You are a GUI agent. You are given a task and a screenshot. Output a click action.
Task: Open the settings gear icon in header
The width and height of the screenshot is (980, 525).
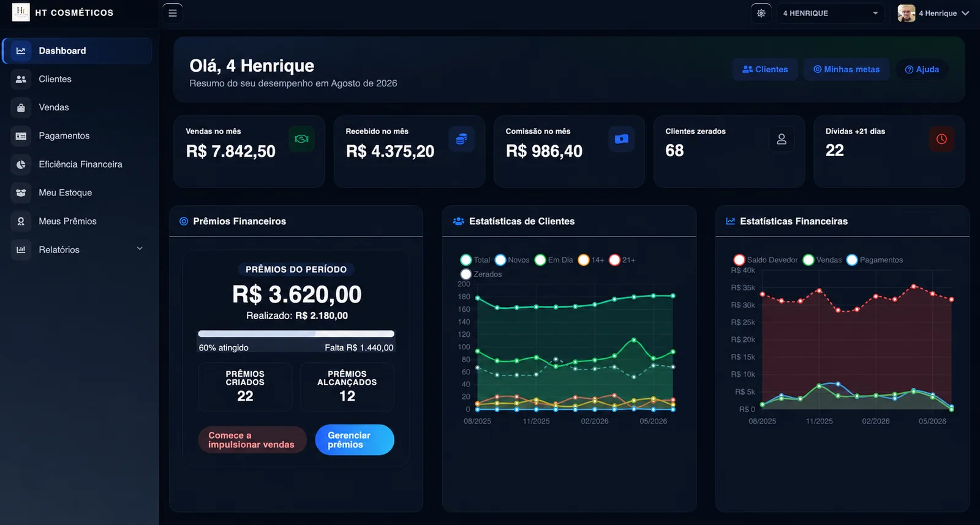[761, 13]
